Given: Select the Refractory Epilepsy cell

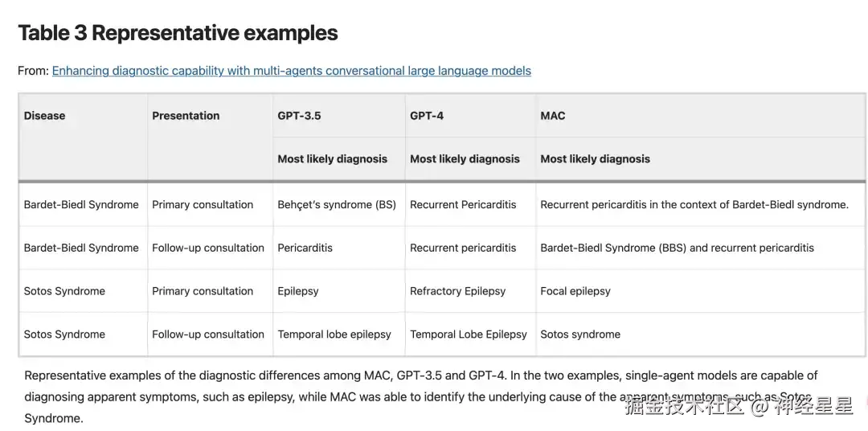Looking at the screenshot, I should [x=457, y=291].
